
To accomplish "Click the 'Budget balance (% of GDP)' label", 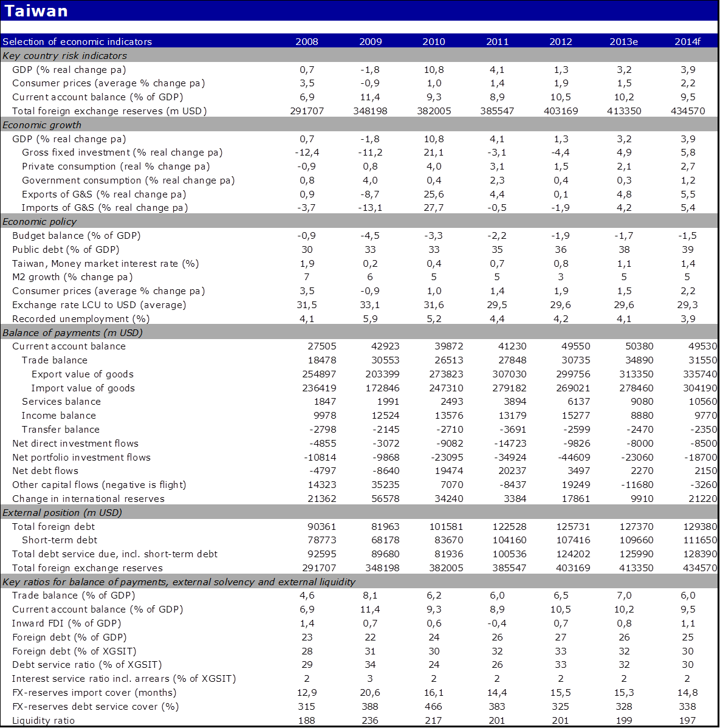I will tap(76, 235).
